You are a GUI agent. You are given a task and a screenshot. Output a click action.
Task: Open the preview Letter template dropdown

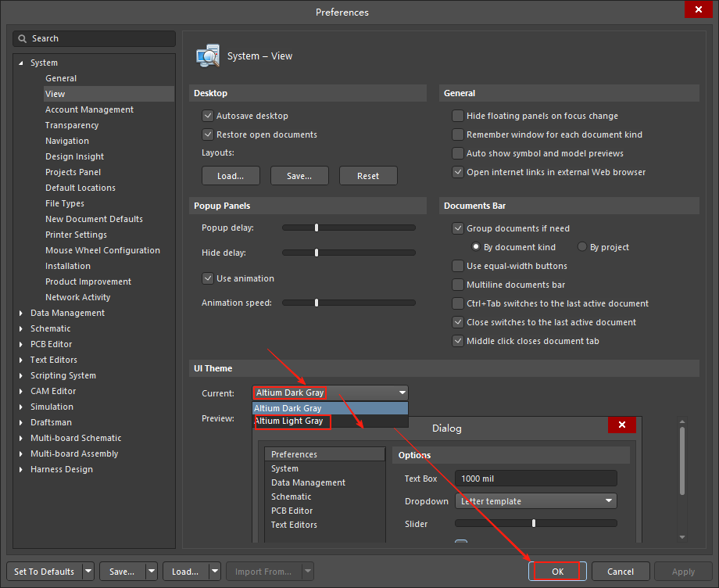click(x=536, y=501)
